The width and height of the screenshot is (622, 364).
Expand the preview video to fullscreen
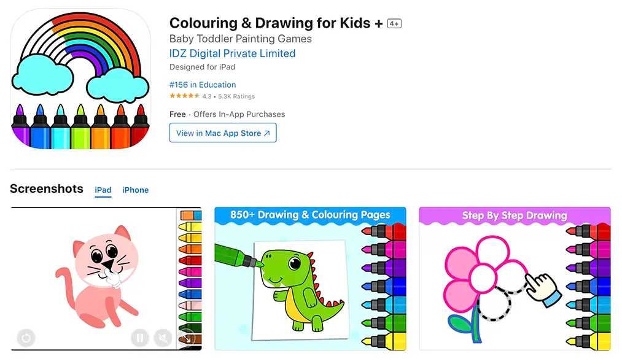tap(187, 338)
